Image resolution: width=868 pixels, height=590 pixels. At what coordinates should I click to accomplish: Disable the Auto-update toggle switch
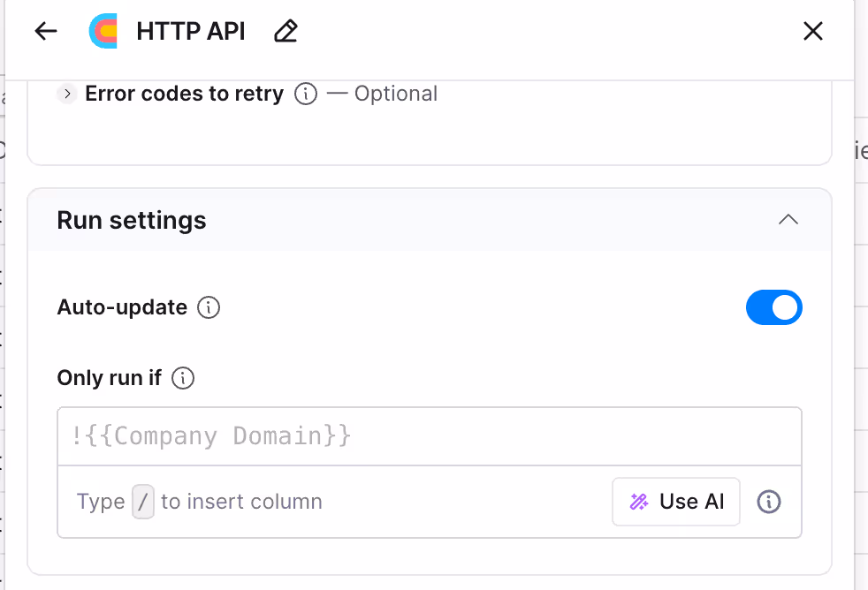coord(773,307)
